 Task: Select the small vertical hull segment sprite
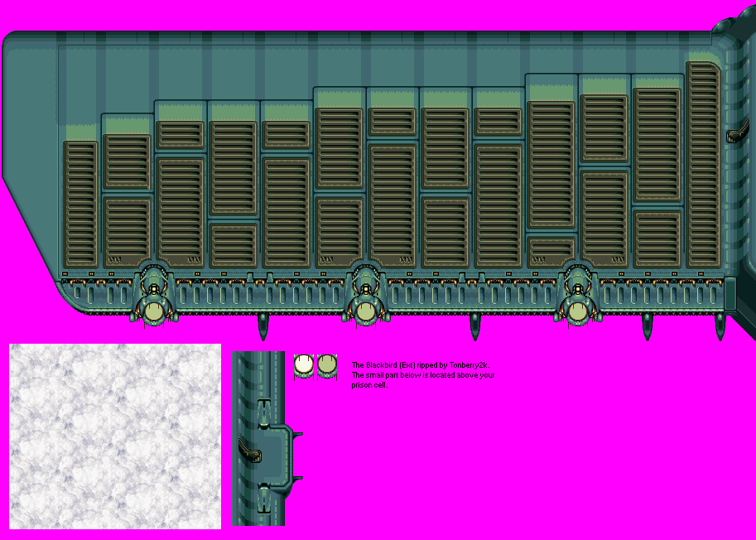point(267,439)
